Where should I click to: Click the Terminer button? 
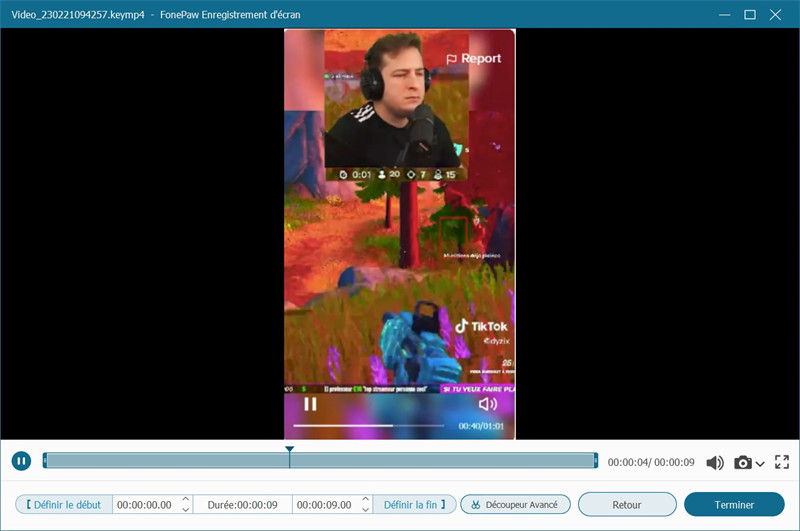[734, 504]
